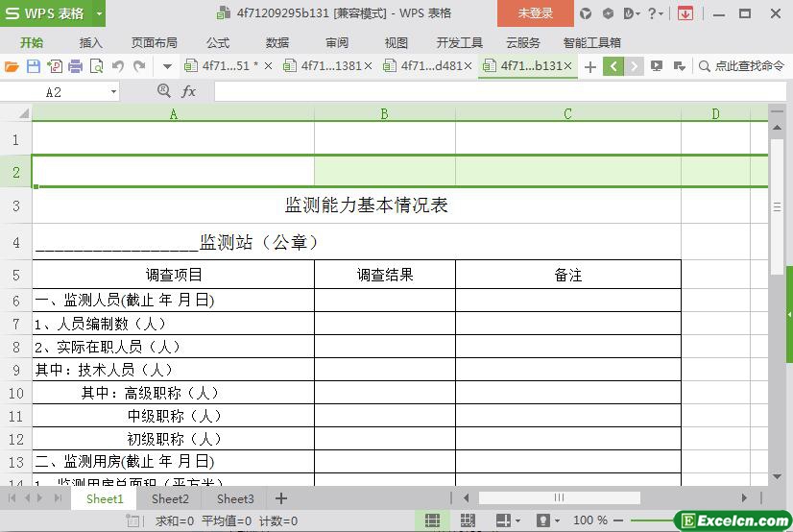
Task: Switch to Sheet1 tab
Action: pos(105,498)
